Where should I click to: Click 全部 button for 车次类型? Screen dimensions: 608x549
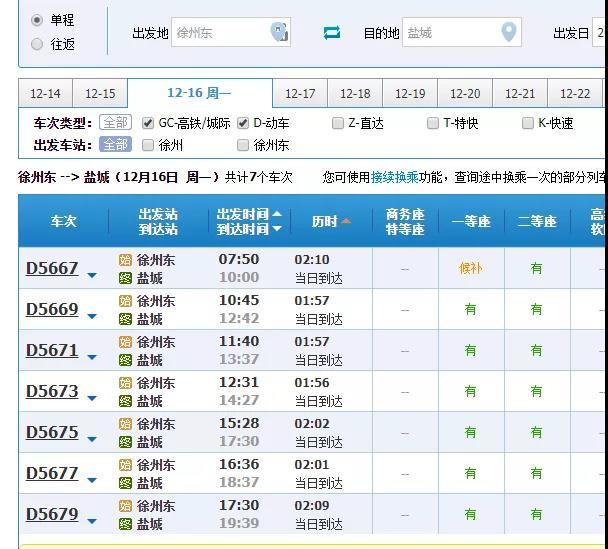[116, 123]
